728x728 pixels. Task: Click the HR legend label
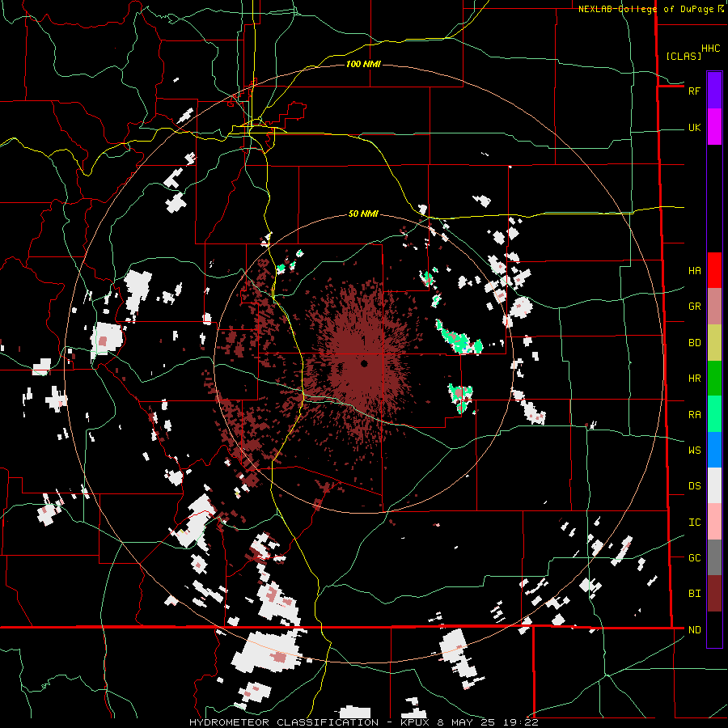694,379
